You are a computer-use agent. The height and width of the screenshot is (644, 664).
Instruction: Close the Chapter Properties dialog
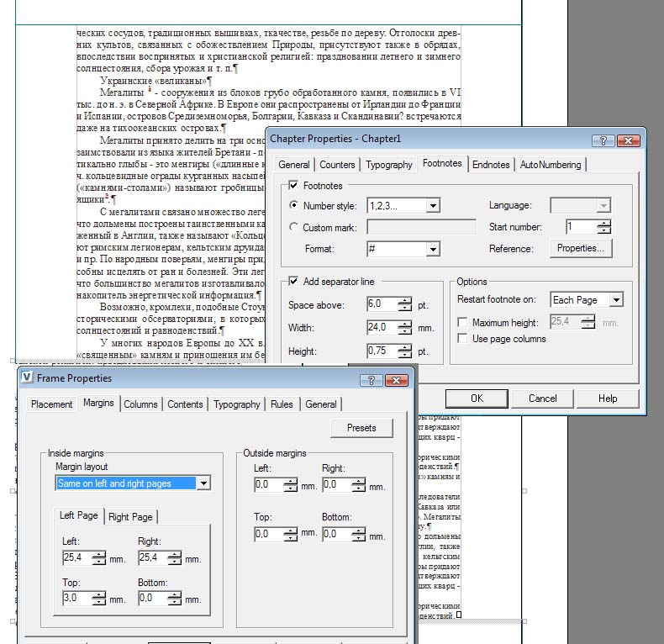click(x=629, y=140)
